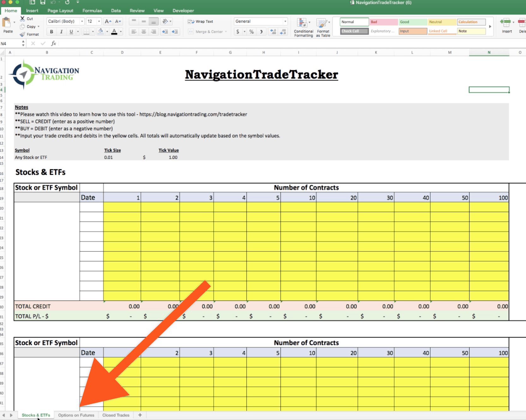Apply the Bad cell style
Screen dimensions: 526x420
[x=384, y=22]
